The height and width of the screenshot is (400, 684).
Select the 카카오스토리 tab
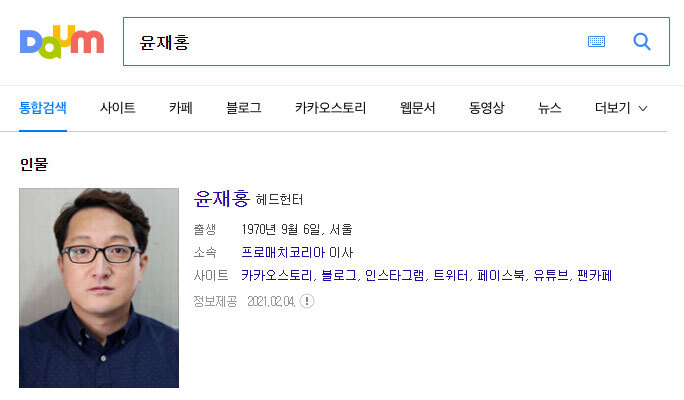[x=330, y=108]
